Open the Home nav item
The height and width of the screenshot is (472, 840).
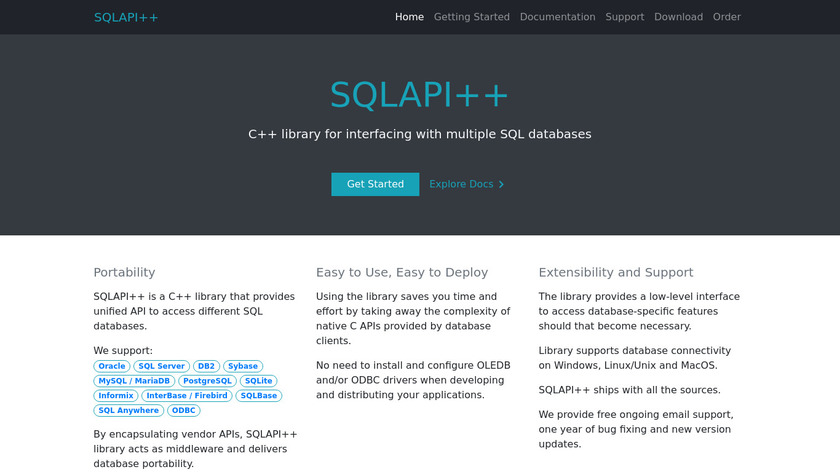[x=409, y=17]
